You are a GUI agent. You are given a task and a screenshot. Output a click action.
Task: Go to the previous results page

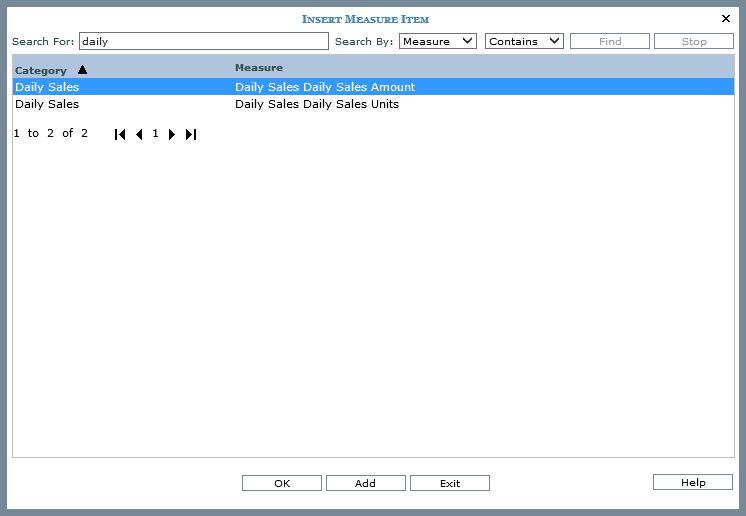(x=139, y=134)
